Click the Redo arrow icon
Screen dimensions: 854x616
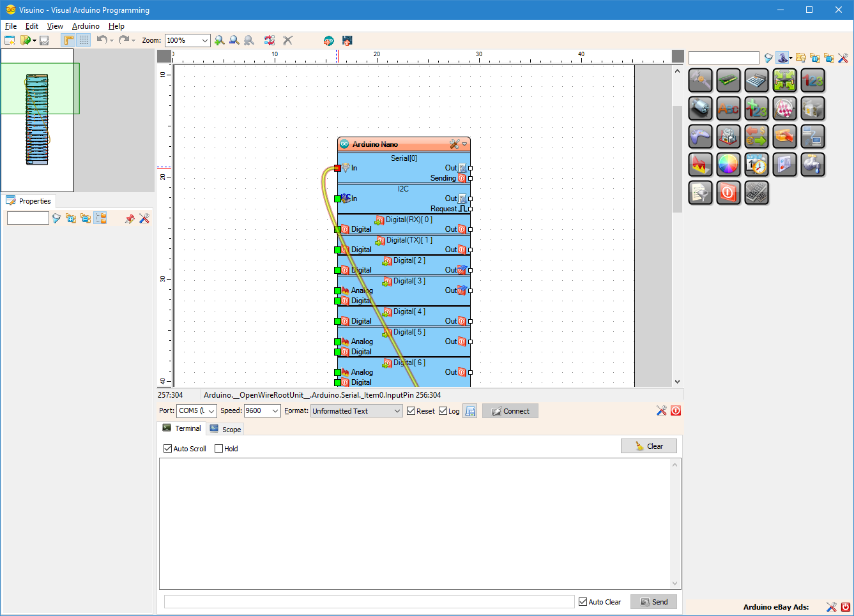pyautogui.click(x=124, y=40)
